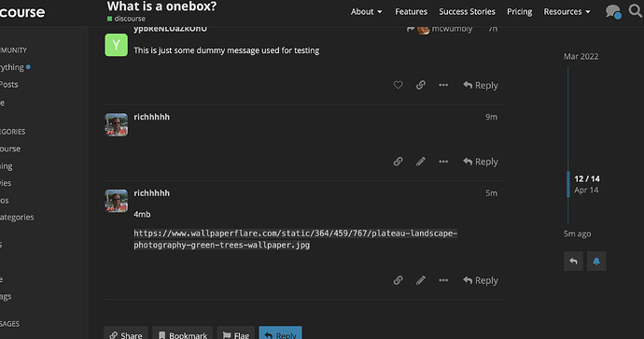Copy link of the 4mb post

[x=398, y=280]
